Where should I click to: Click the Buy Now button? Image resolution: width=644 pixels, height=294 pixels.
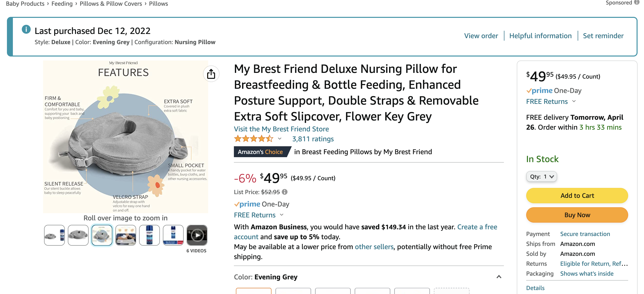(x=577, y=215)
